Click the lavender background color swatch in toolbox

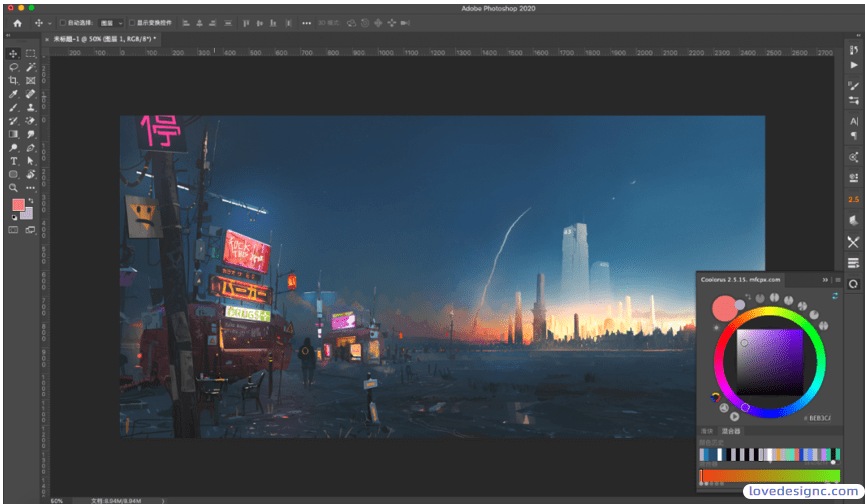point(28,215)
